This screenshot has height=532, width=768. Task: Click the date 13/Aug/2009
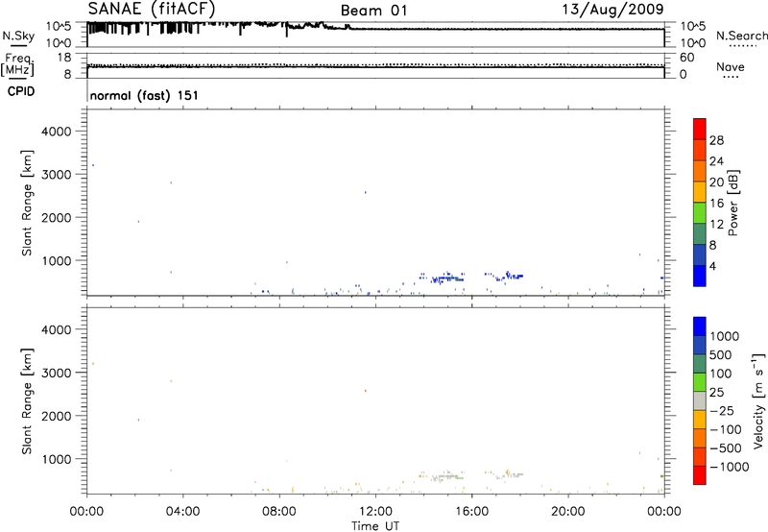612,9
